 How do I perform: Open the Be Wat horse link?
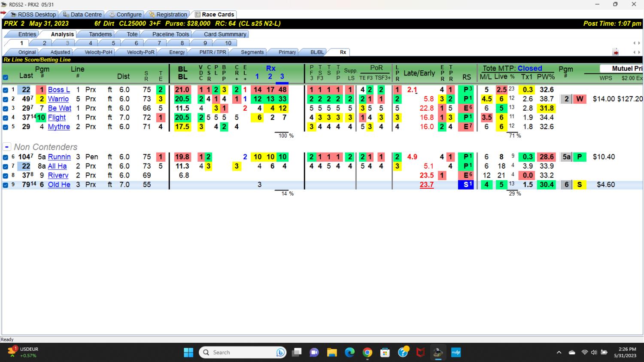pos(60,109)
